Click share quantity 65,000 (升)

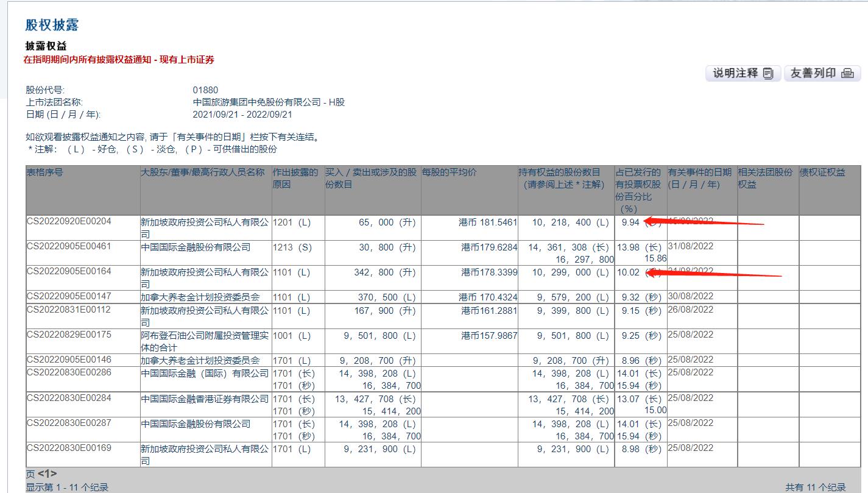tap(387, 222)
